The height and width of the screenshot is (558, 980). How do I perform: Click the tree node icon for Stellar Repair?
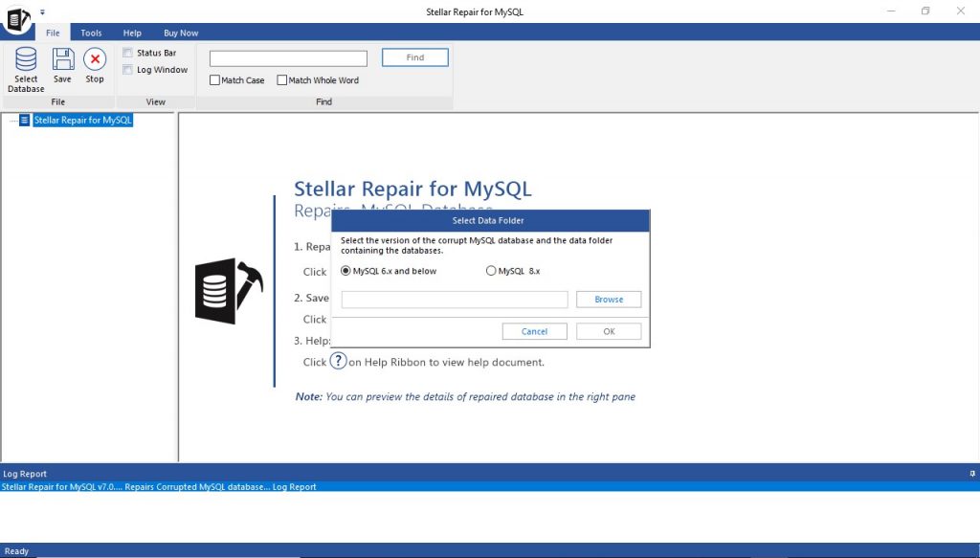click(24, 120)
